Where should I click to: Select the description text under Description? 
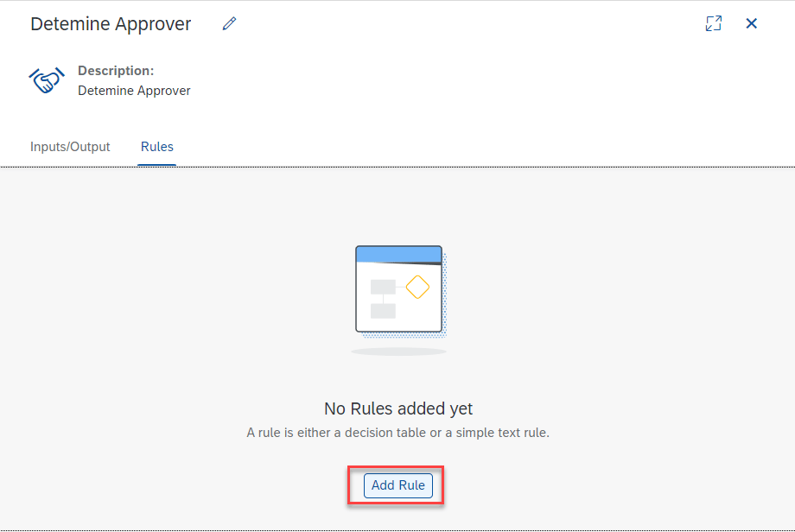coord(134,90)
